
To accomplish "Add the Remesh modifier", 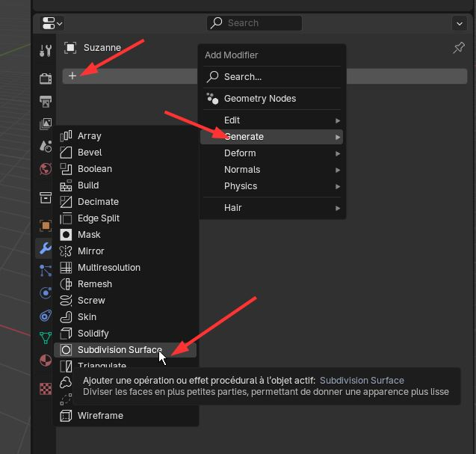I will 125,283.
